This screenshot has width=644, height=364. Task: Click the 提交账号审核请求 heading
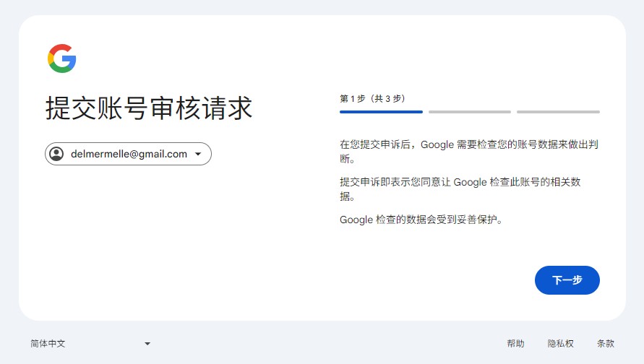click(x=149, y=108)
